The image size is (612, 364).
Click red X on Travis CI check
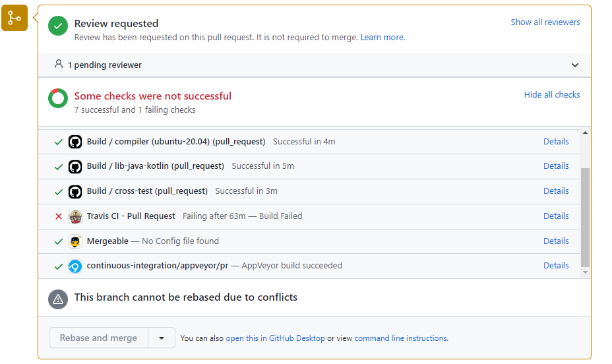pyautogui.click(x=59, y=216)
